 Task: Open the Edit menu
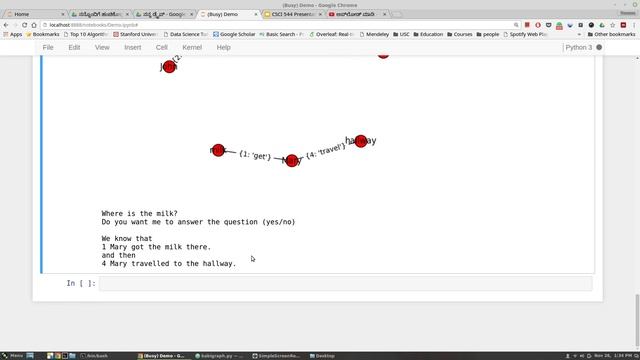point(74,47)
